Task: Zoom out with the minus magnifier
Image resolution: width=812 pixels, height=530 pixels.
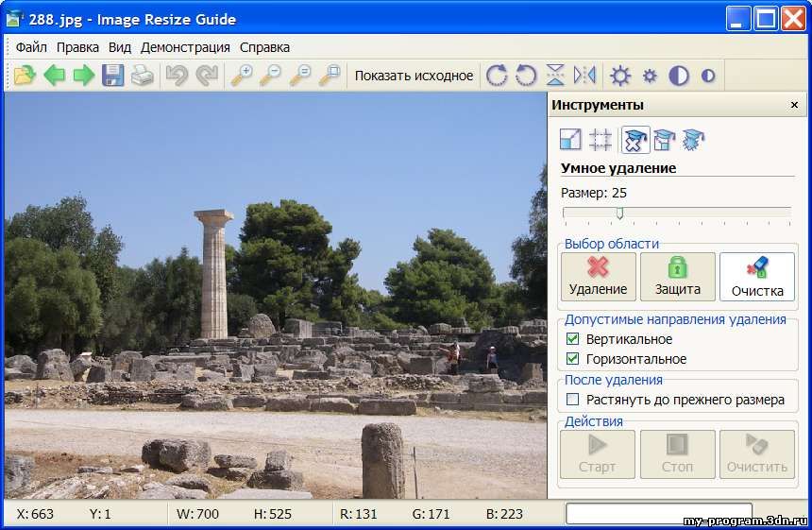Action: tap(270, 76)
